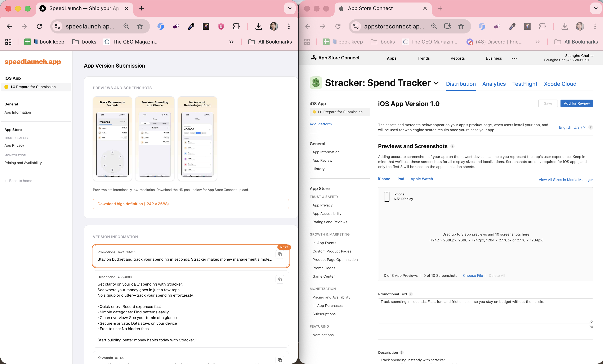The height and width of the screenshot is (364, 603).
Task: Open extensions puzzle icon in left browser
Action: [236, 26]
